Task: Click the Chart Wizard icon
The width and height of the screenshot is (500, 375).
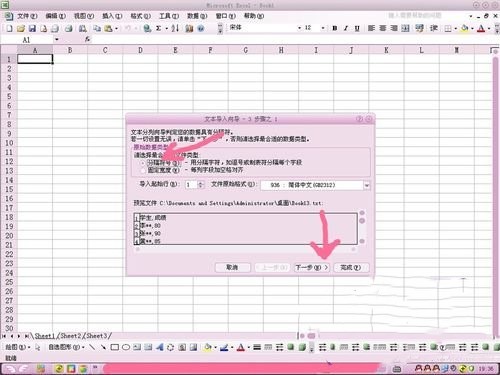Action: [x=189, y=29]
